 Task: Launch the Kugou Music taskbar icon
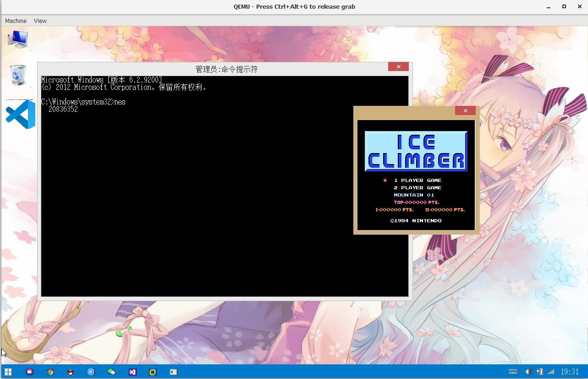[x=91, y=371]
